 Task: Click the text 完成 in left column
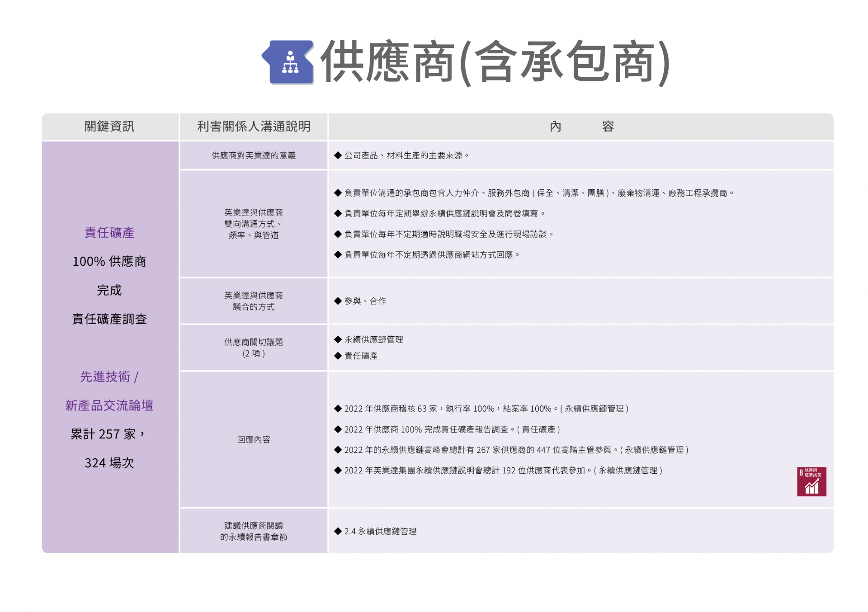109,290
